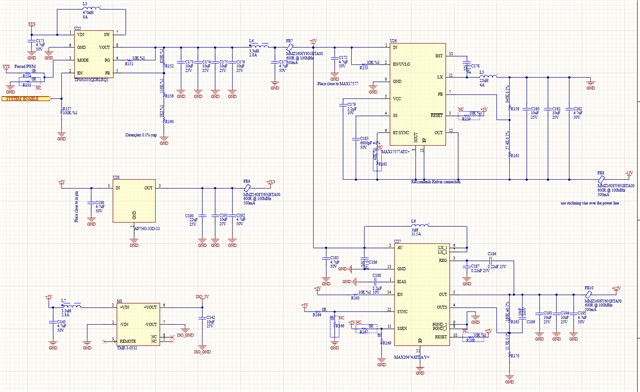Select capacitor C171 at the VIN input
Screen dimensions: 640x392
coord(31,41)
